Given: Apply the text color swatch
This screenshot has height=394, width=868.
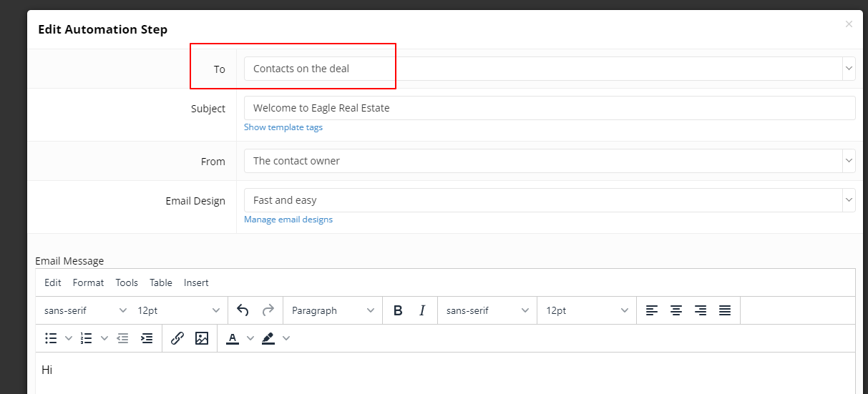Looking at the screenshot, I should click(233, 338).
